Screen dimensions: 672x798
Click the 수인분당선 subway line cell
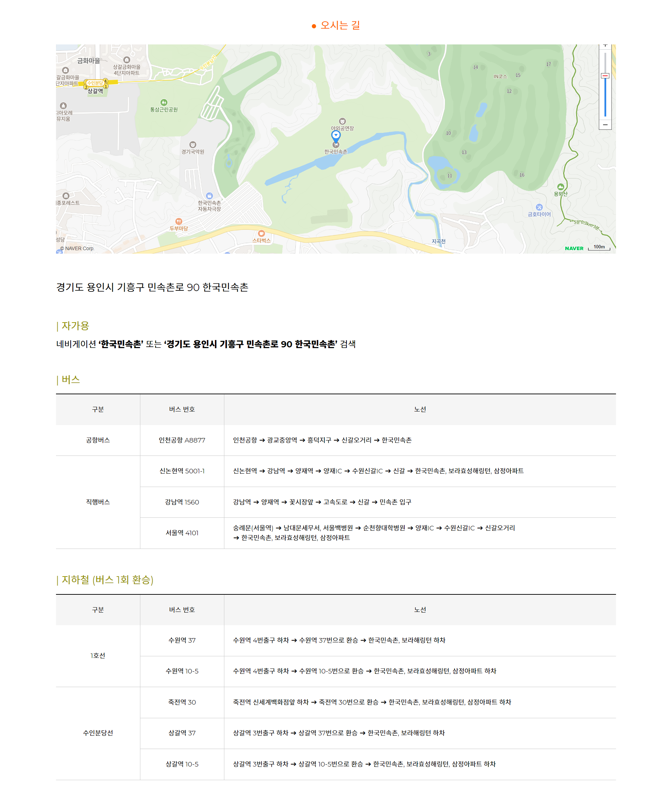click(x=98, y=733)
